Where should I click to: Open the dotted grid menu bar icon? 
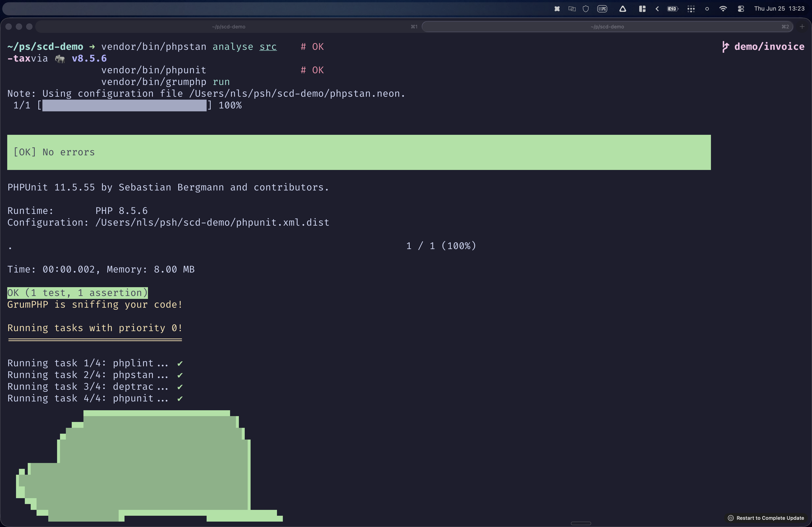[x=691, y=9]
